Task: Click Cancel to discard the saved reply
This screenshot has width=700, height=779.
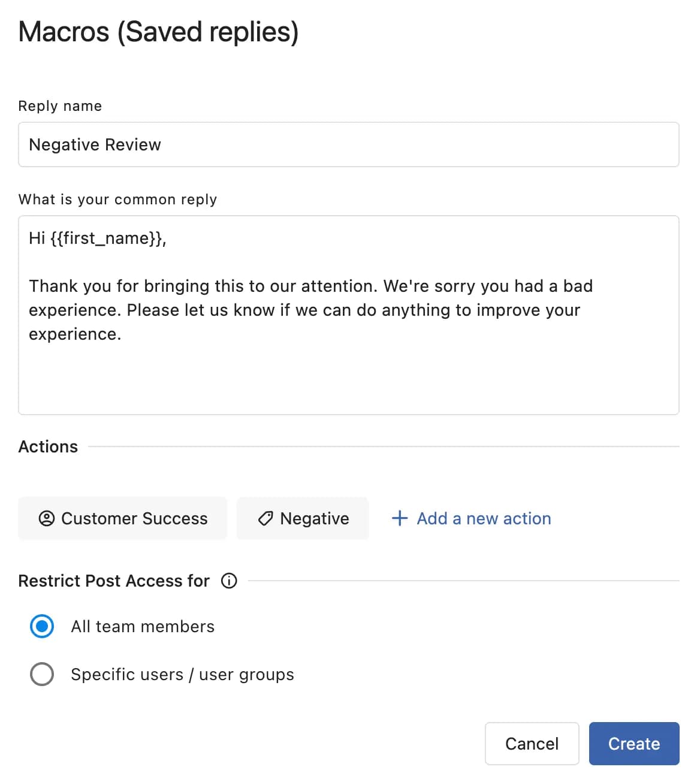Action: click(532, 744)
